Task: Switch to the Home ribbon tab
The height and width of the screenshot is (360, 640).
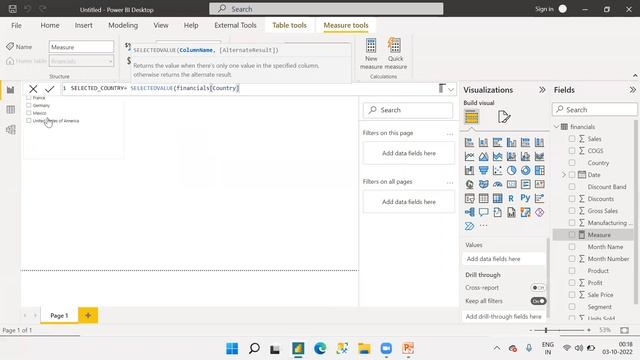Action: click(50, 25)
